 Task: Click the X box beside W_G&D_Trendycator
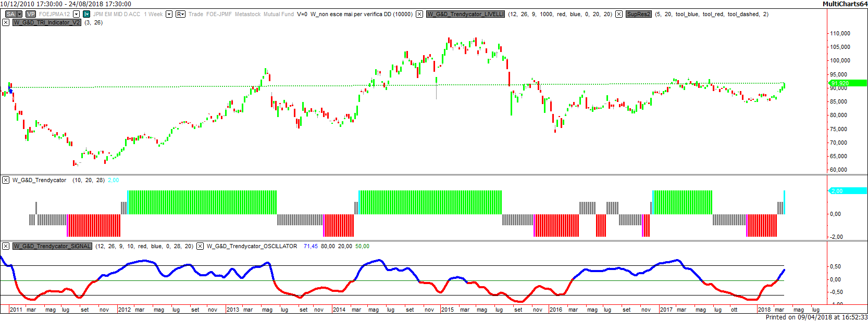pos(6,180)
